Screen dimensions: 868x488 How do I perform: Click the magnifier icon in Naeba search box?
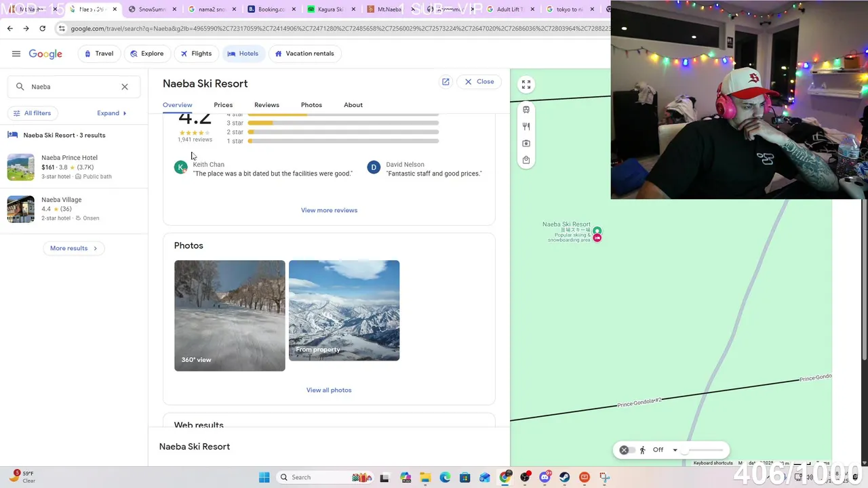click(x=20, y=87)
